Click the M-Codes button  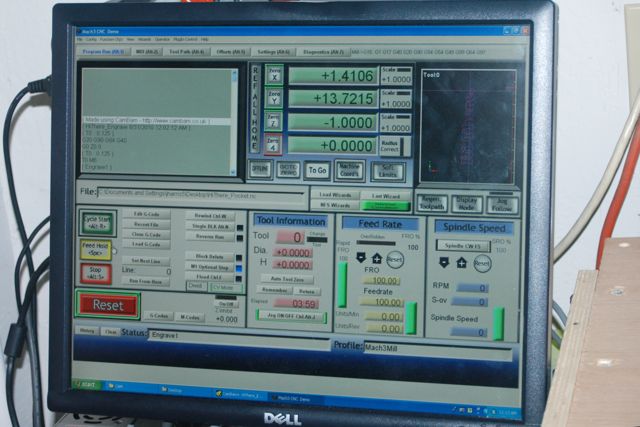[x=189, y=316]
